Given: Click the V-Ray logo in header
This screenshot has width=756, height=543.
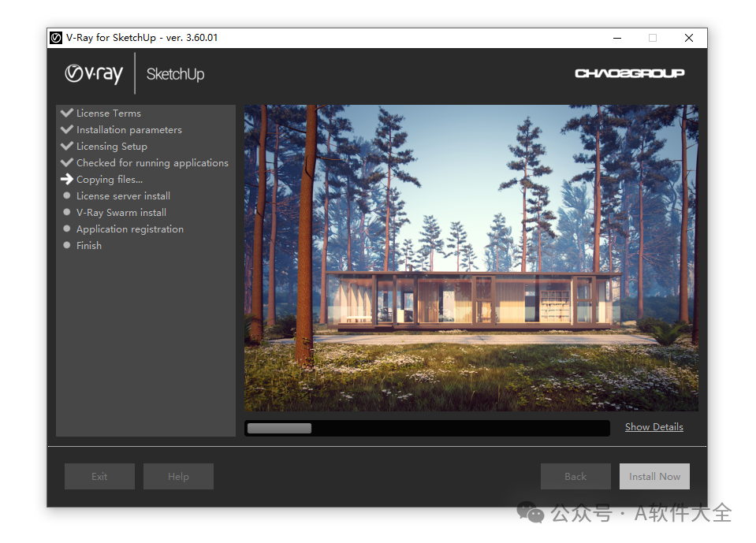Looking at the screenshot, I should (94, 74).
